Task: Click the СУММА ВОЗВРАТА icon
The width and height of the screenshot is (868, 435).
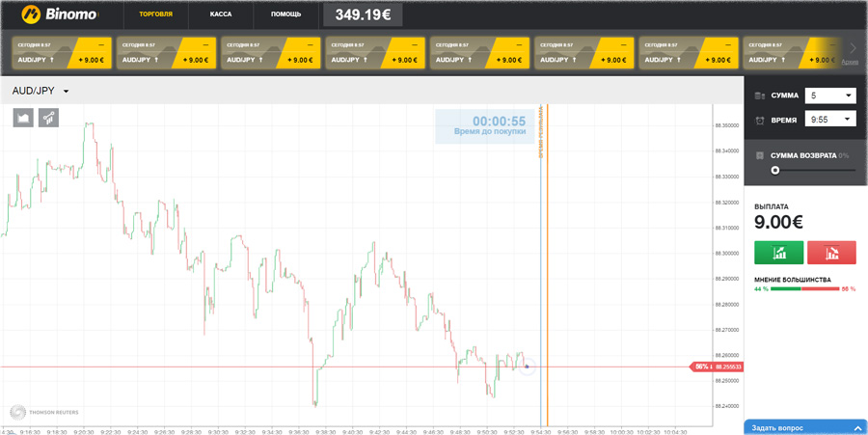Action: pos(760,155)
